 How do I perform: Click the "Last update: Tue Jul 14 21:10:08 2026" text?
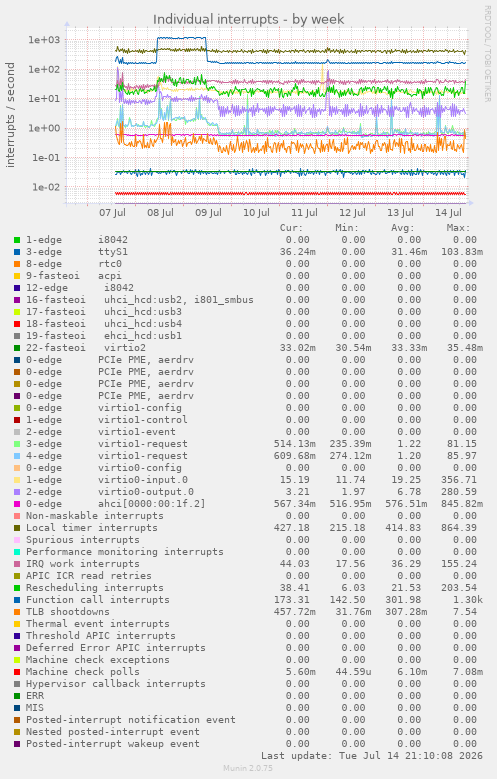372,756
